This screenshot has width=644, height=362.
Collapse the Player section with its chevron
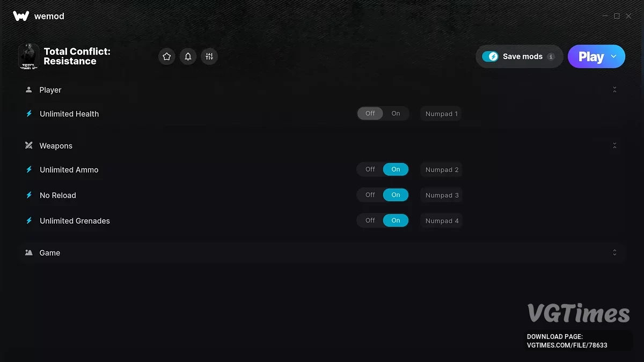point(614,90)
